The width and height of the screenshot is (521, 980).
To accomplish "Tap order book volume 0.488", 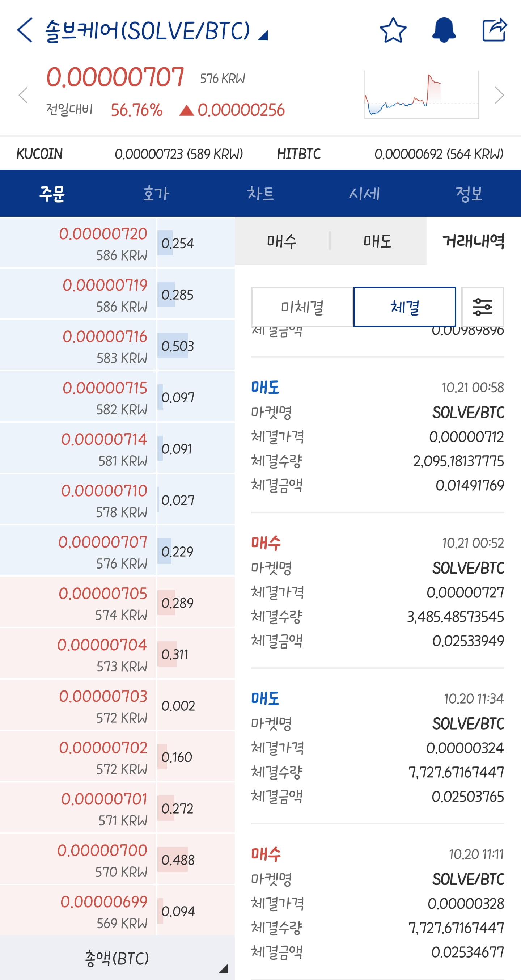I will 178,860.
